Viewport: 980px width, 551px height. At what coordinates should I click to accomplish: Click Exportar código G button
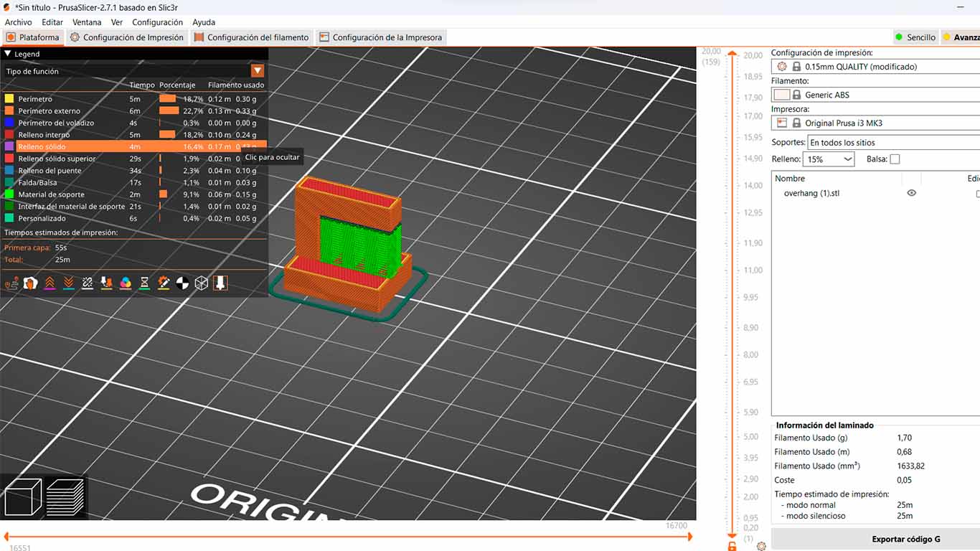[x=875, y=539]
